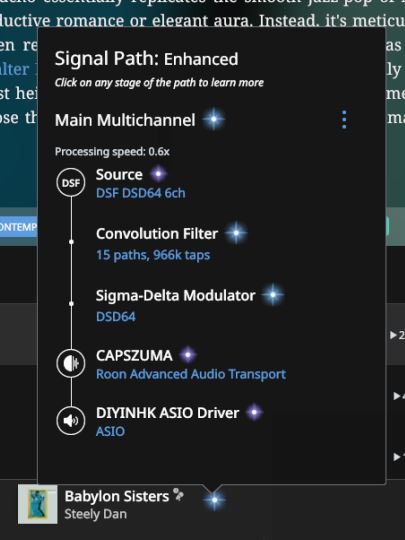
Task: Click the play arrow on the bottom track row
Action: pos(397,457)
